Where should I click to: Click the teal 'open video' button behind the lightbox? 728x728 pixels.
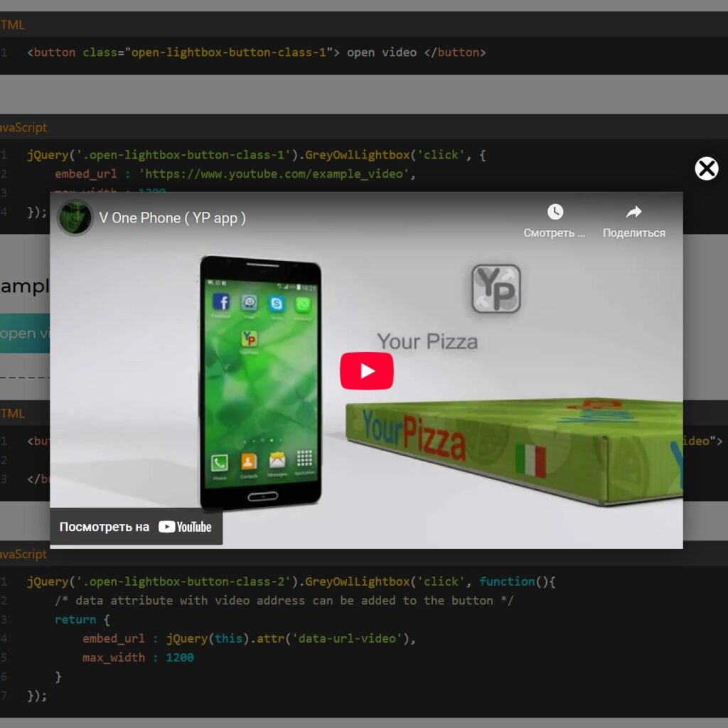[25, 333]
